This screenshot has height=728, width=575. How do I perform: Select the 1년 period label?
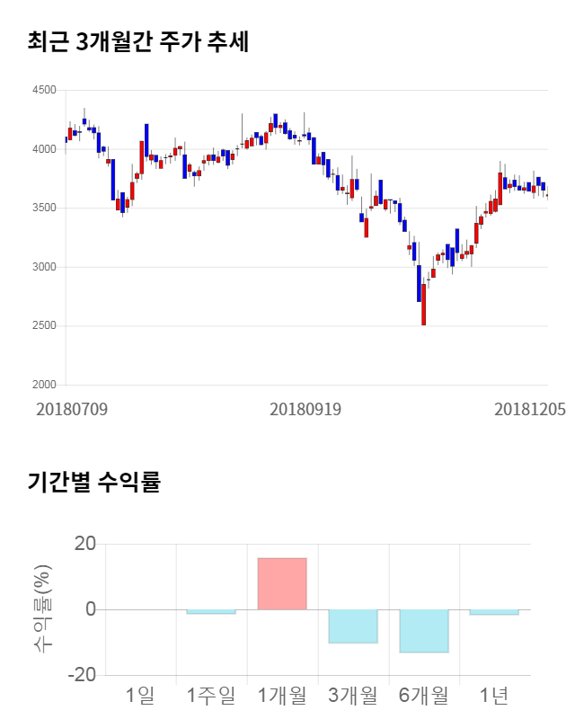click(494, 695)
